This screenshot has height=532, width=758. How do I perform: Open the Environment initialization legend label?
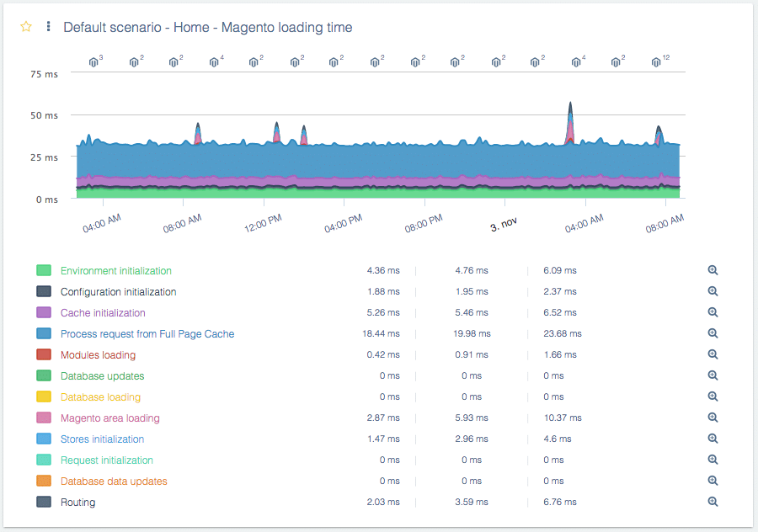pos(116,270)
